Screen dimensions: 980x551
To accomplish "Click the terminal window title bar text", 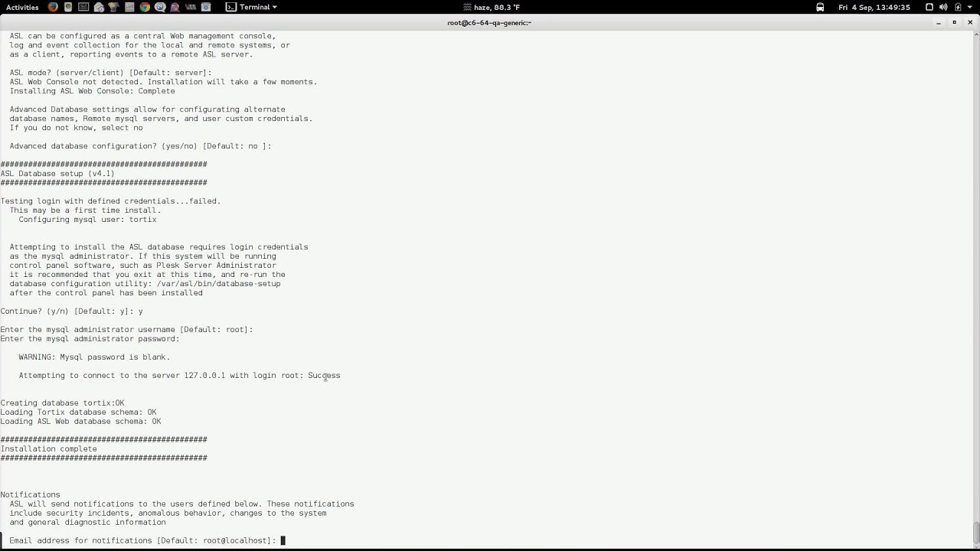I will pos(489,23).
